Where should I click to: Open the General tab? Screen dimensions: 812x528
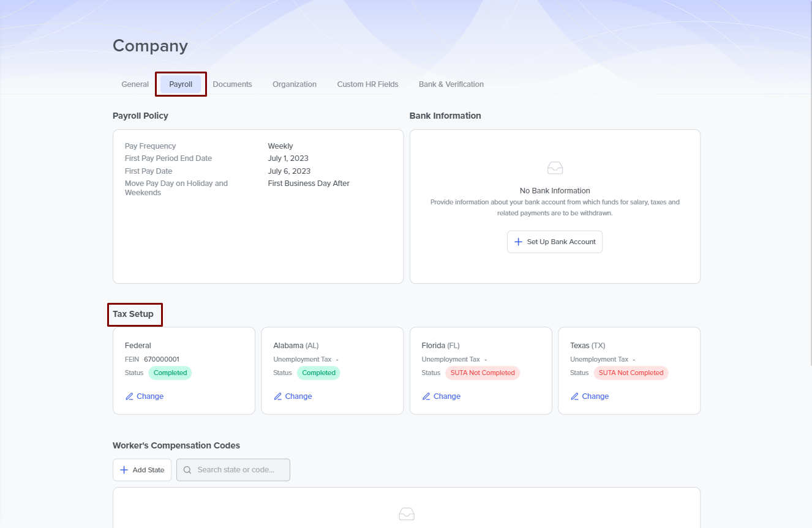[135, 84]
